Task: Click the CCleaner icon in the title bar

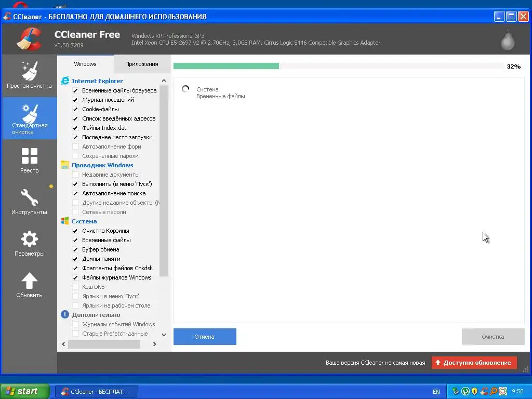Action: pos(7,16)
